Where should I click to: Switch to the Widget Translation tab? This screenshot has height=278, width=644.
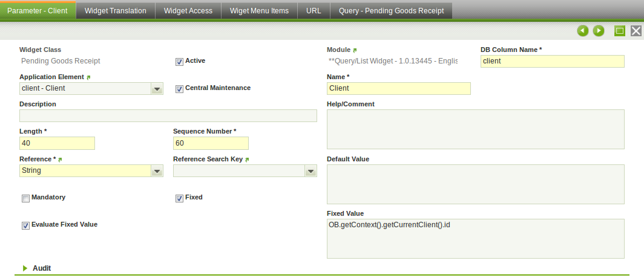click(x=116, y=10)
